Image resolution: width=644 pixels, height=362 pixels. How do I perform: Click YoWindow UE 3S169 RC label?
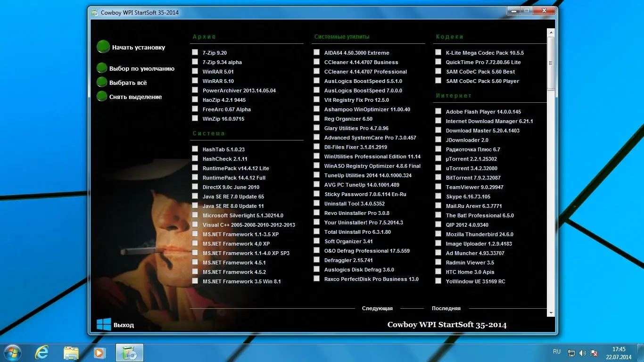[476, 281]
